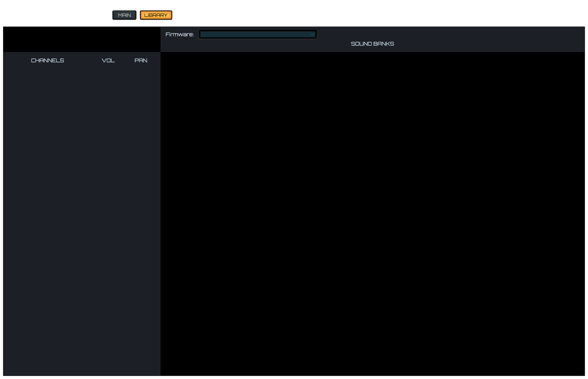Open the LIBRARY tab
The width and height of the screenshot is (588, 379).
click(156, 15)
